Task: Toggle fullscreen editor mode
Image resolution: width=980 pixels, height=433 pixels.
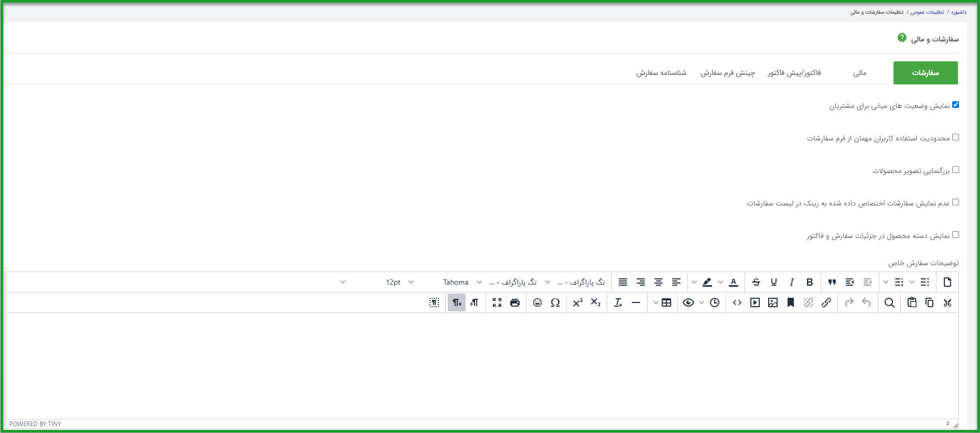Action: coord(497,302)
